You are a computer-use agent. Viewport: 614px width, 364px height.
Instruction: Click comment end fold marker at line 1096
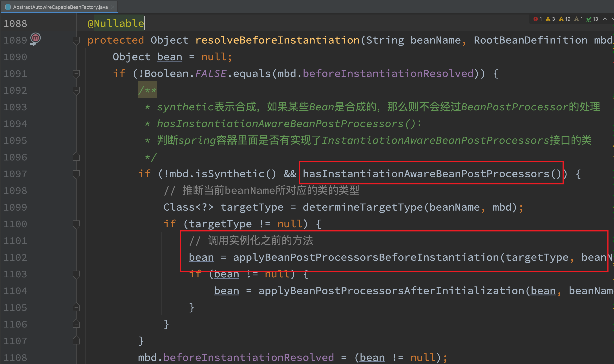pos(76,157)
